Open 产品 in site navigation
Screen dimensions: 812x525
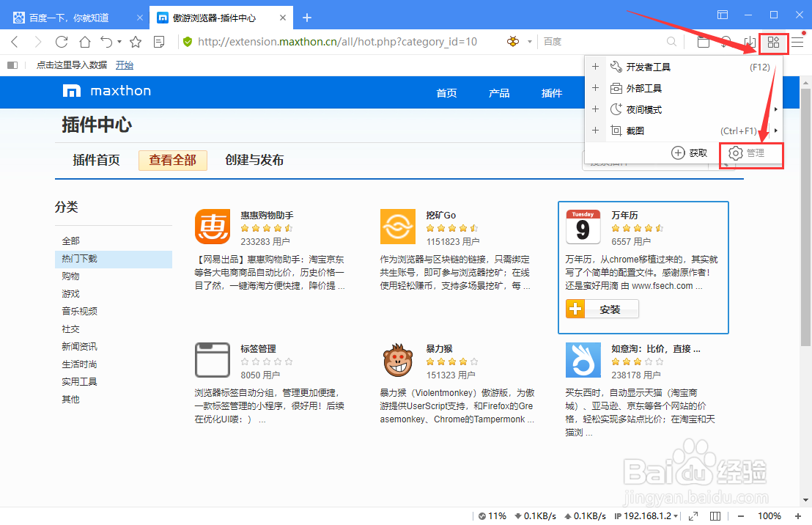(x=499, y=93)
